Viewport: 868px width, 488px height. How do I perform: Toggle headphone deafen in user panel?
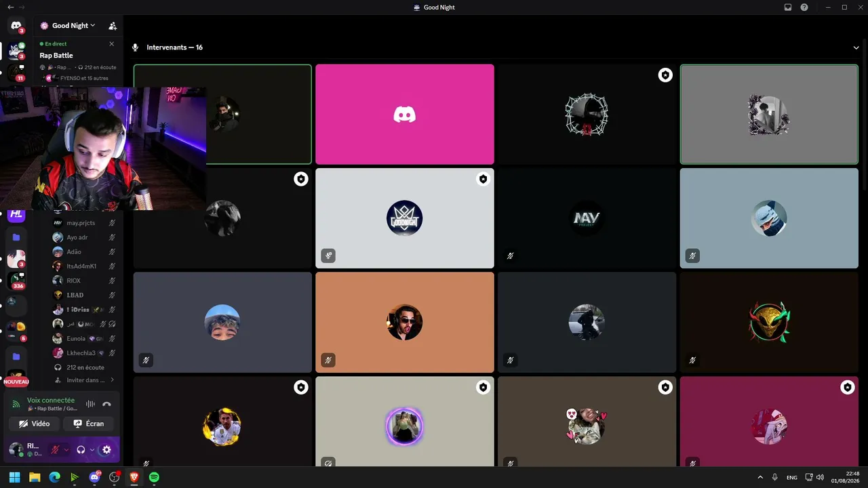coord(81,449)
